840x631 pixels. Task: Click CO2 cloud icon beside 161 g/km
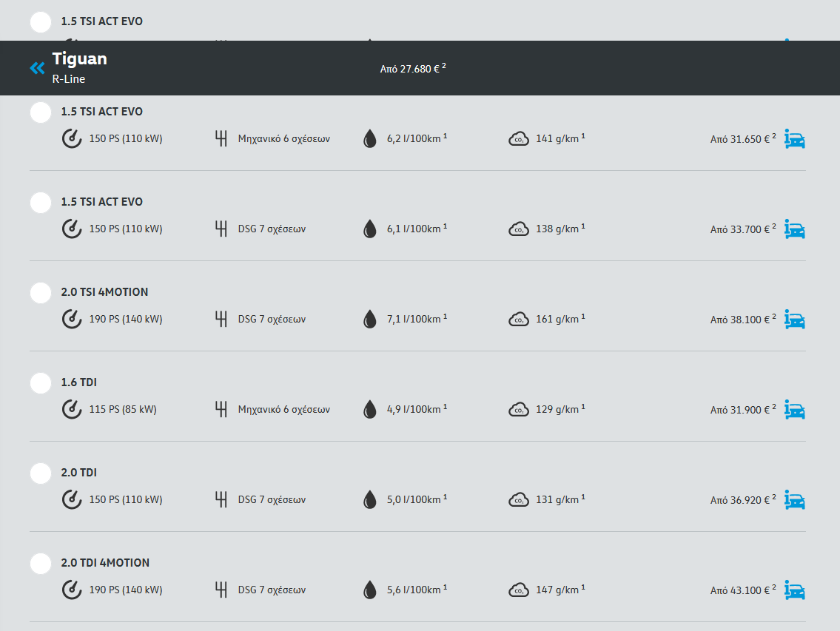[519, 320]
